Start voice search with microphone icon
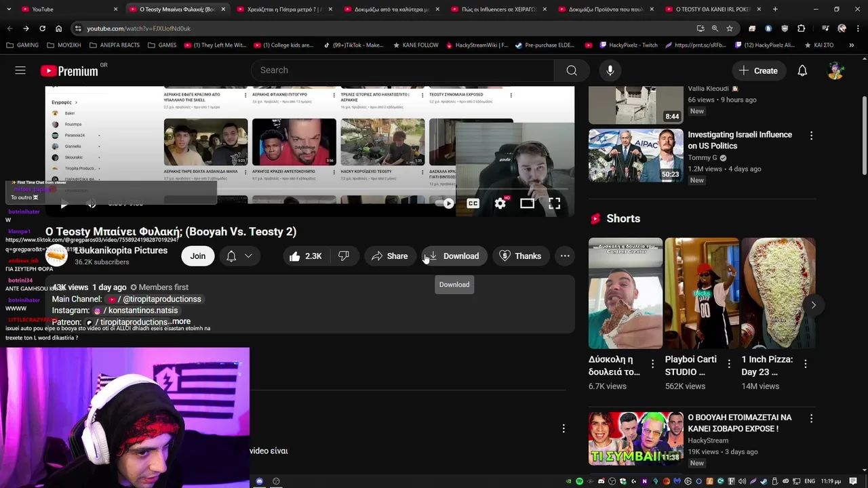The height and width of the screenshot is (488, 868). click(610, 70)
